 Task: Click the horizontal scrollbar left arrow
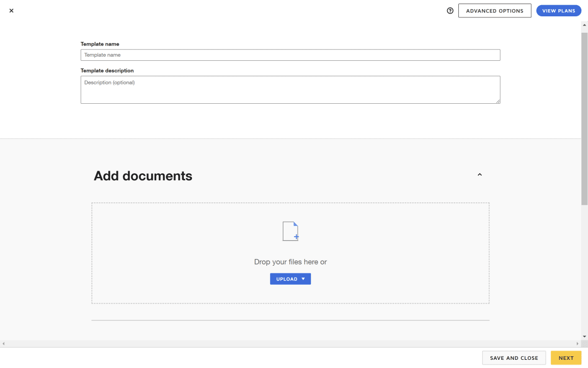click(x=3, y=343)
